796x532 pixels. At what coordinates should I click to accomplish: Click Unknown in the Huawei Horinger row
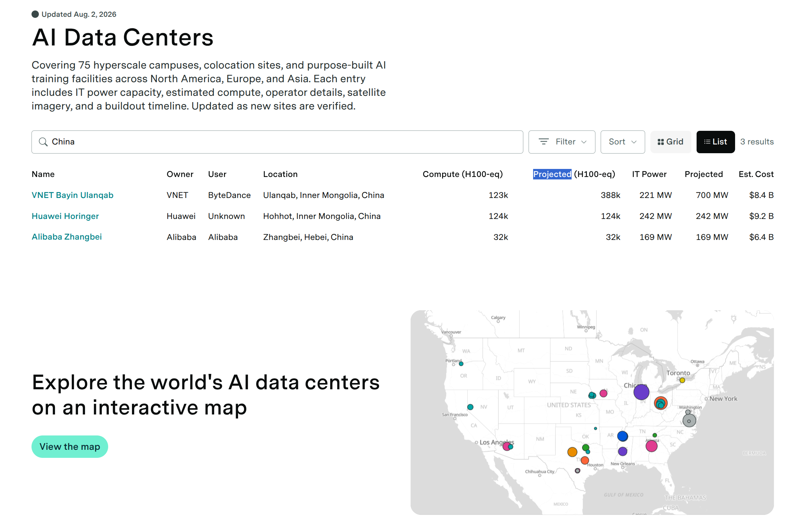[226, 216]
